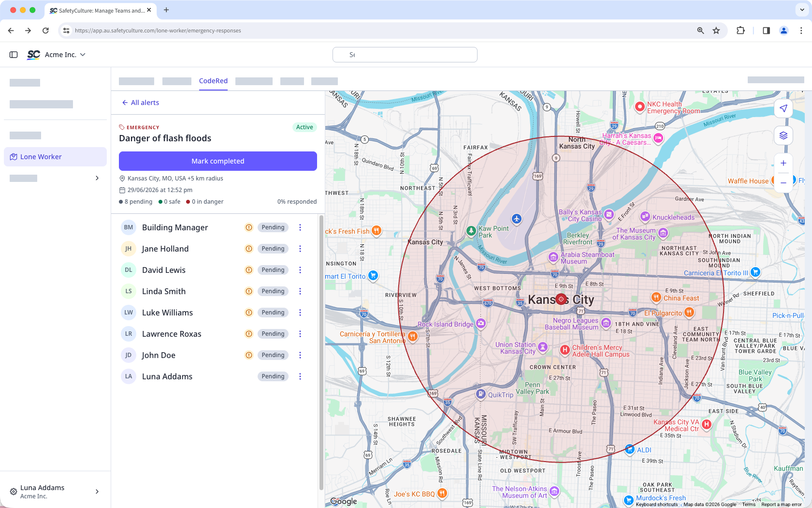Click the '8 pending' count

click(x=136, y=202)
